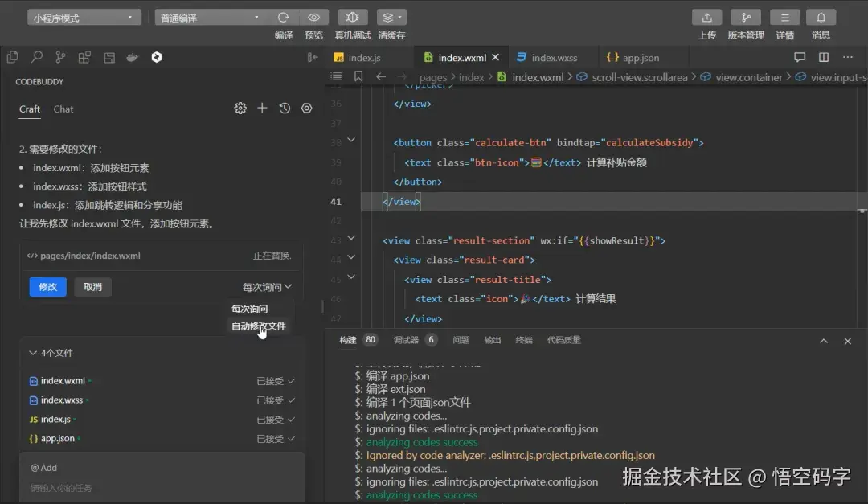Click @Add context button

43,468
